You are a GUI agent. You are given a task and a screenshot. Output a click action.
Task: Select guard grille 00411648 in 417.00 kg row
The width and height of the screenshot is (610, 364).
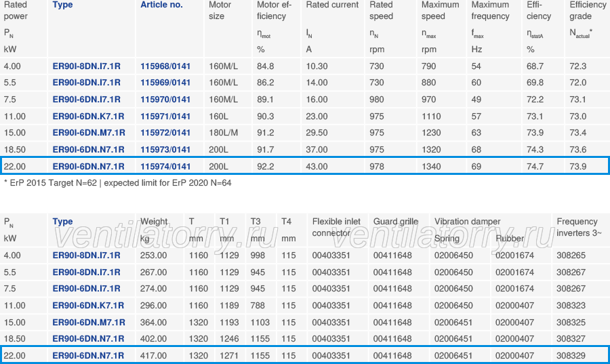click(392, 355)
